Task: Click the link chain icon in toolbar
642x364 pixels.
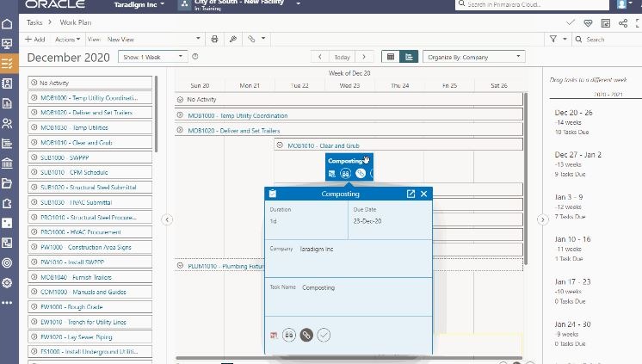Action: point(251,39)
